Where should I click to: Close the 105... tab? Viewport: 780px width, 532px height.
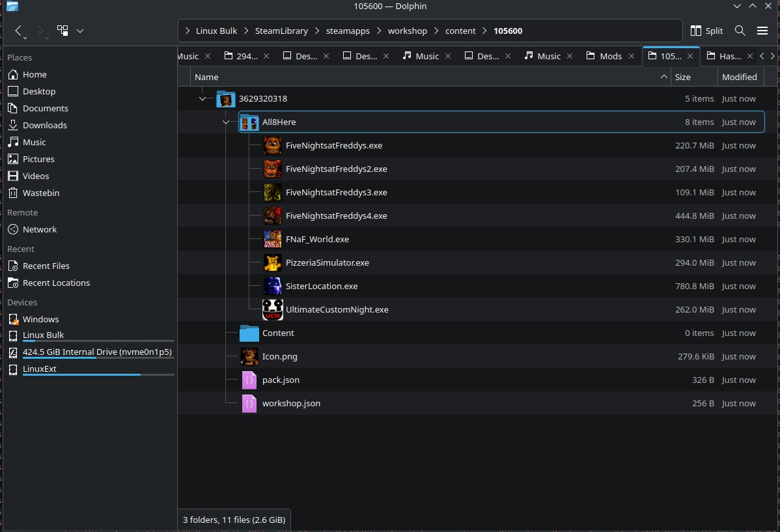(x=690, y=56)
